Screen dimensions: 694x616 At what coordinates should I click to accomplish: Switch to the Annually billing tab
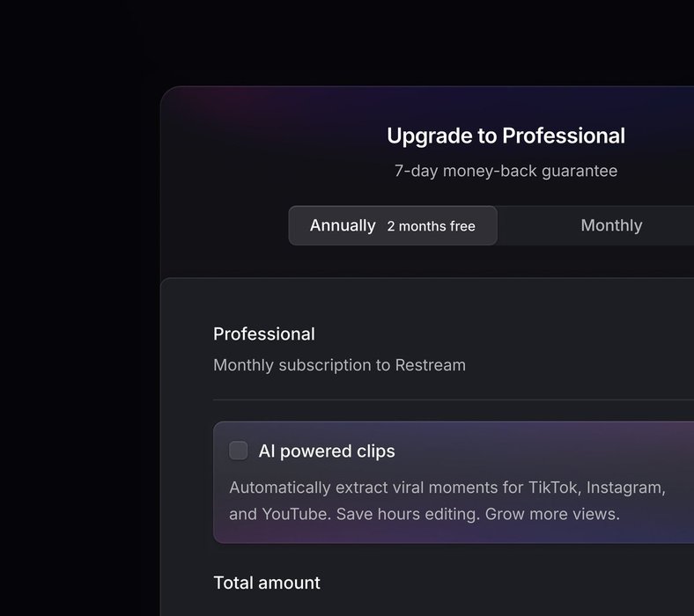pyautogui.click(x=393, y=226)
